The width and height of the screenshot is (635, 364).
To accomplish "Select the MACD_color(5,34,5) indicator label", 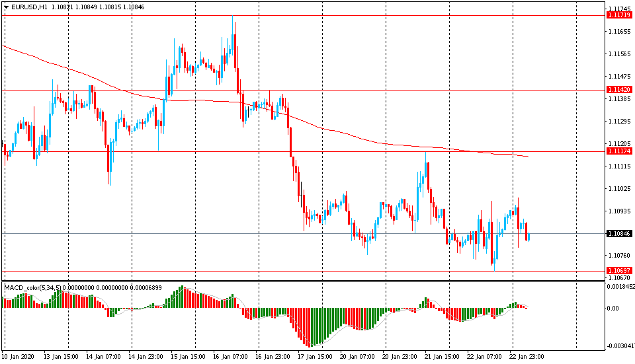I will [33, 287].
